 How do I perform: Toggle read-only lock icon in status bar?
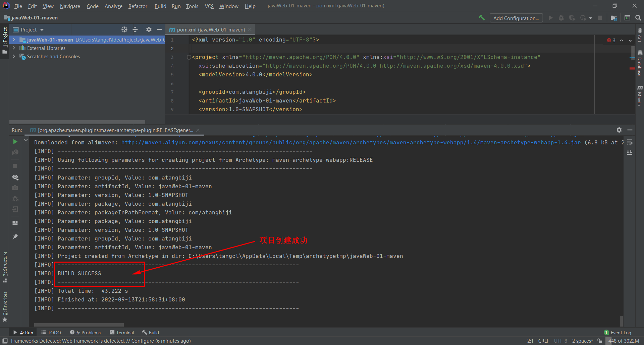tap(600, 341)
